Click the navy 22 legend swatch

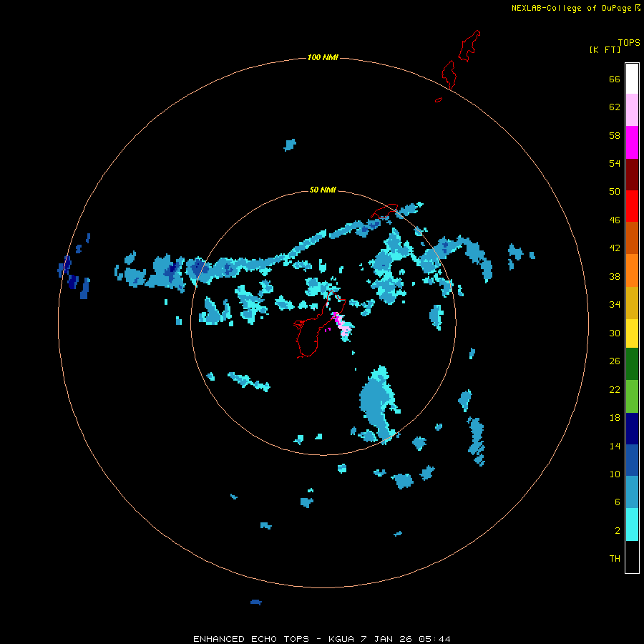coord(632,429)
